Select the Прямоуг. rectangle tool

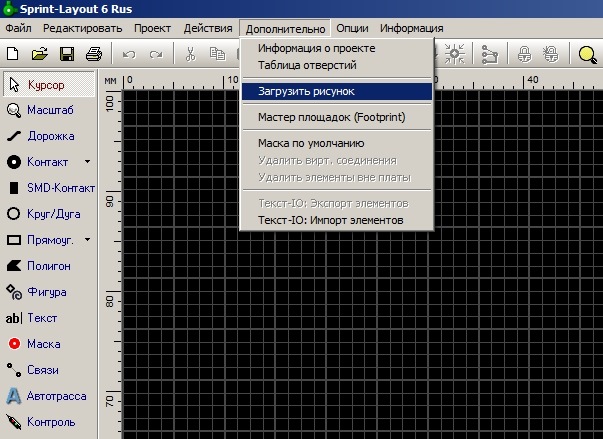[42, 240]
